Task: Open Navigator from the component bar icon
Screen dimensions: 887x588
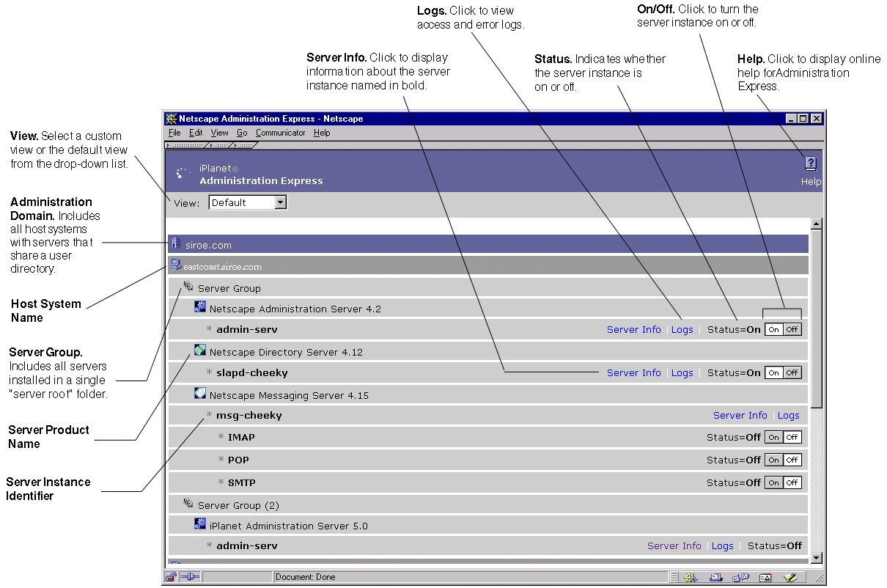Action: click(x=691, y=578)
